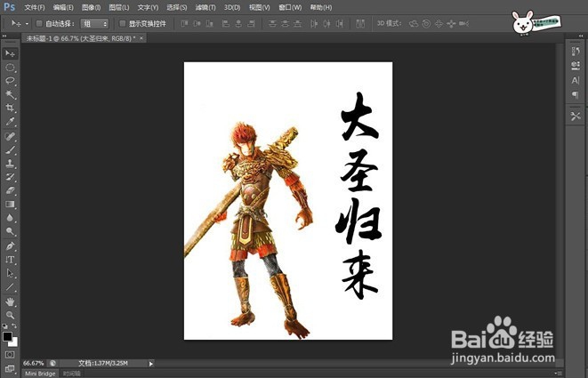Click the 66.67% zoom level field

point(34,364)
